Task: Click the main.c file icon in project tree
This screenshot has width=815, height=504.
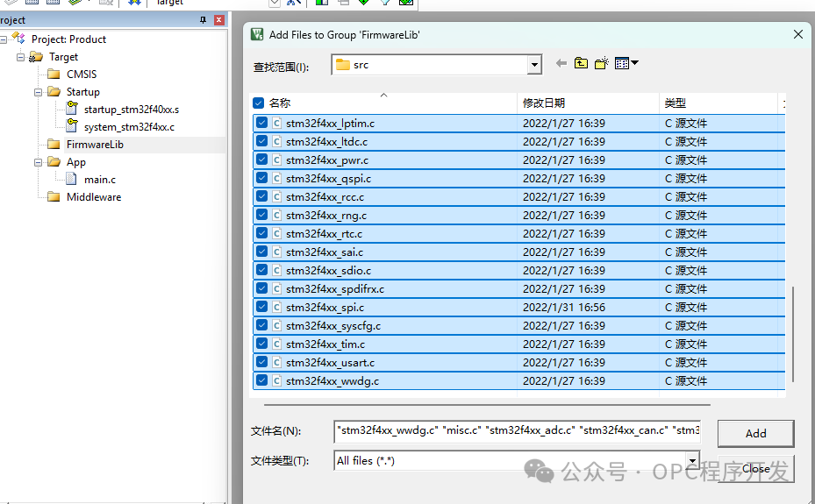Action: point(72,179)
